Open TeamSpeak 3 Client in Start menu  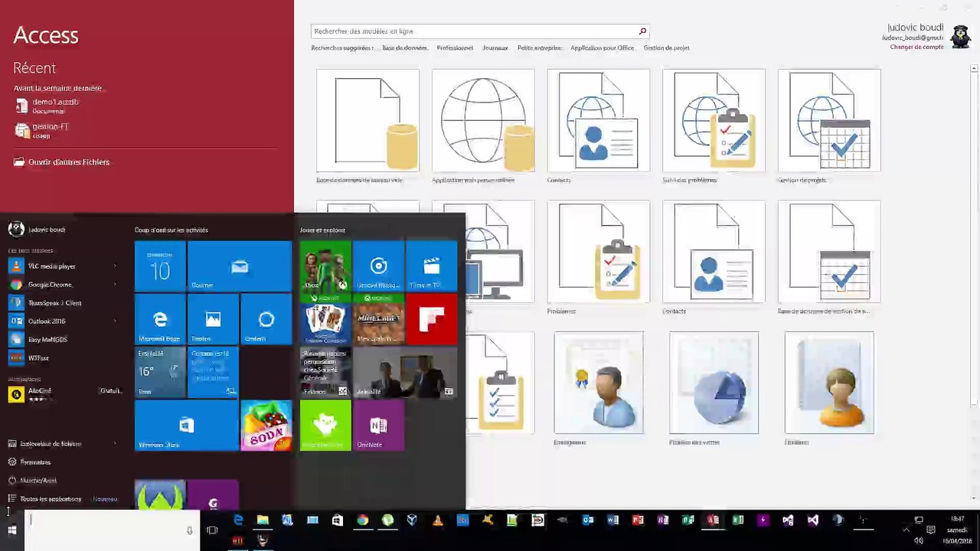[x=54, y=302]
